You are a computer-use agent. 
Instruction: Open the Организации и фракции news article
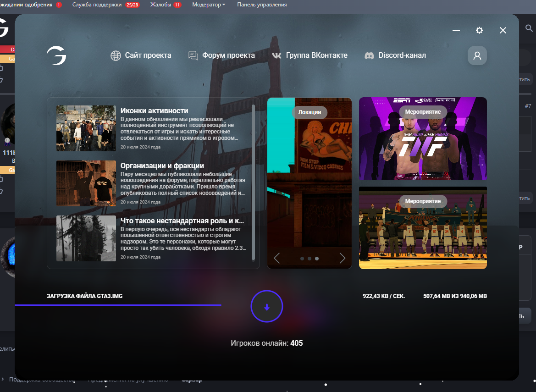[x=162, y=166]
